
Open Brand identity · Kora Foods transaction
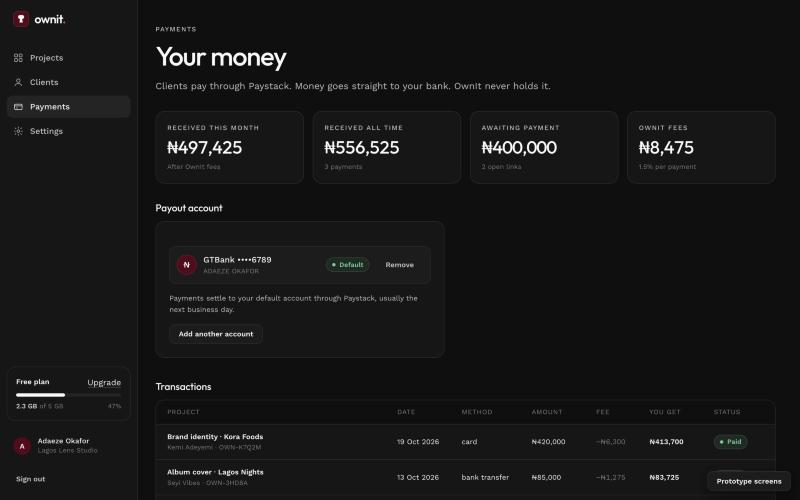point(465,442)
